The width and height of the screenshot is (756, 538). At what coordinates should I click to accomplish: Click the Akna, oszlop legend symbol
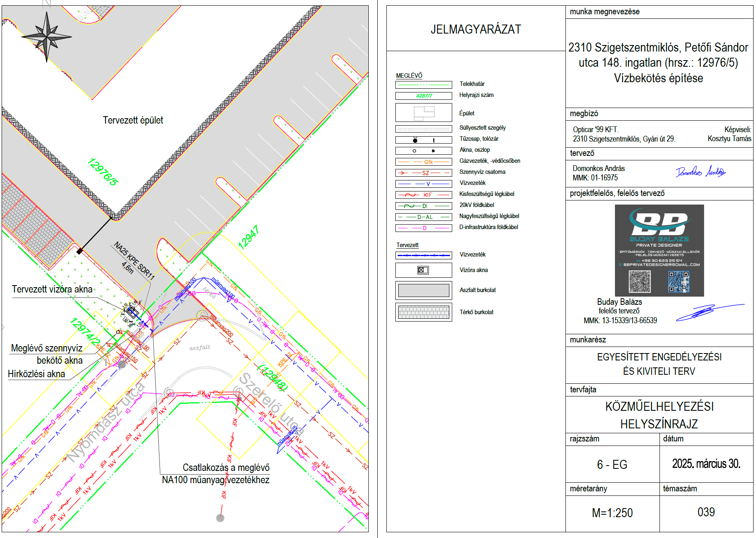point(424,151)
